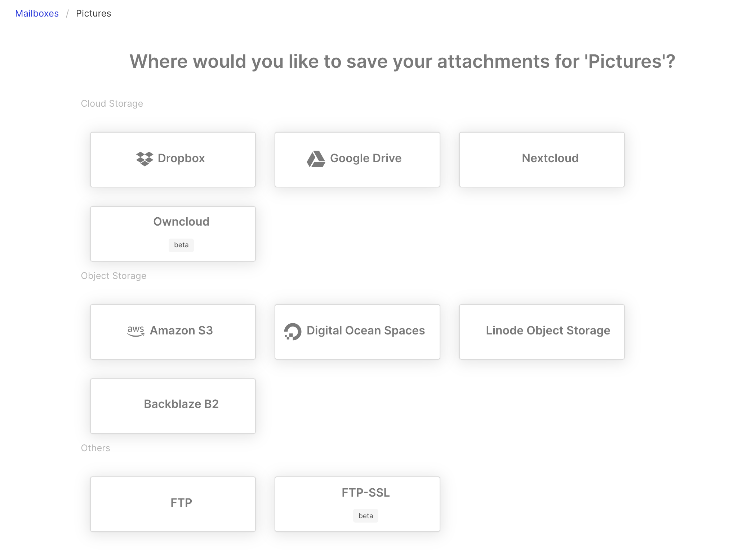
Task: Click the Object Storage section heading
Action: (x=114, y=276)
